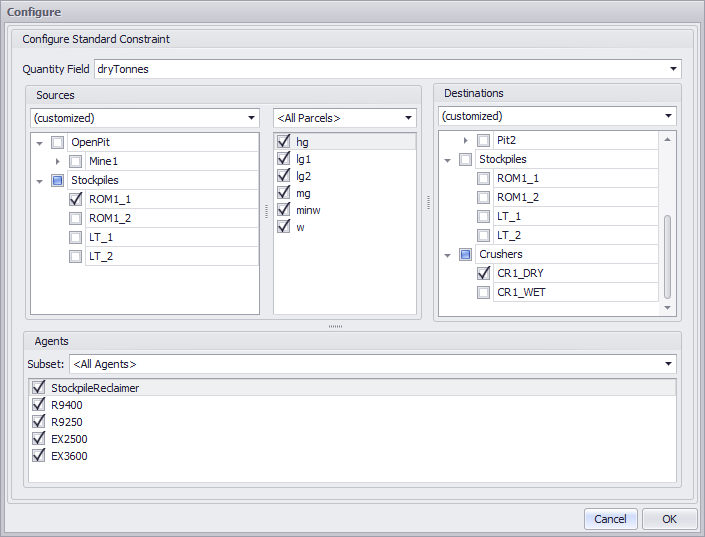Check the ROM1_2 checkbox under Sources
705x537 pixels.
(76, 218)
